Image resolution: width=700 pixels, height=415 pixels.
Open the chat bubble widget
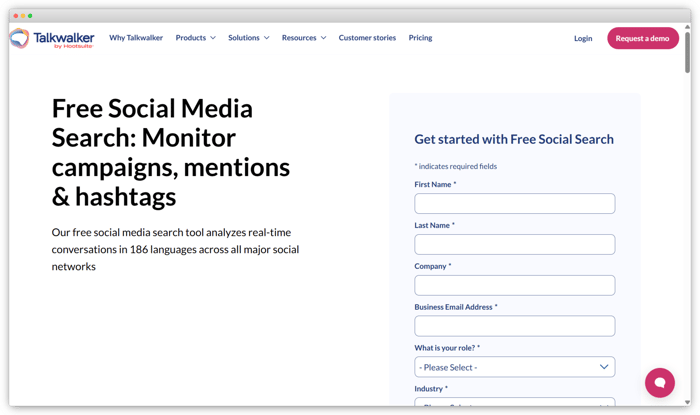(659, 383)
